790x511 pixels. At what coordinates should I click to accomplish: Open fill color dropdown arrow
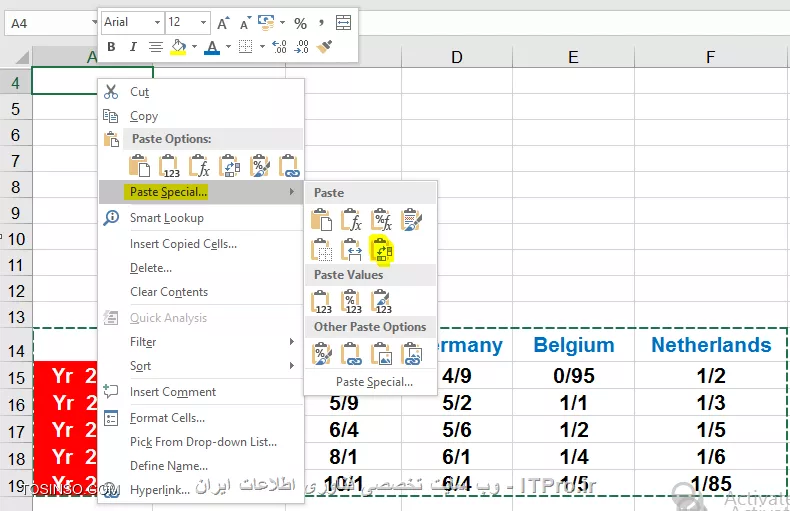click(194, 47)
